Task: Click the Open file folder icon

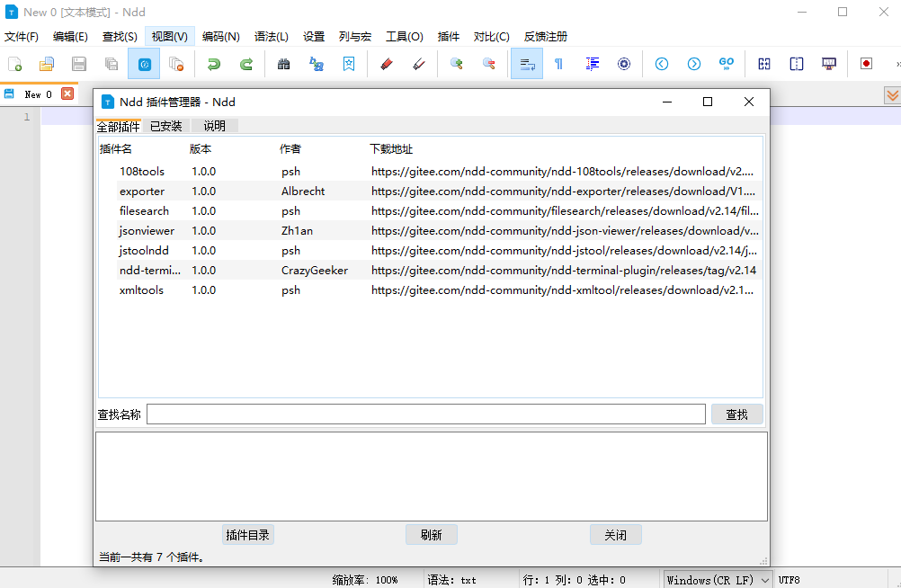Action: pyautogui.click(x=47, y=64)
